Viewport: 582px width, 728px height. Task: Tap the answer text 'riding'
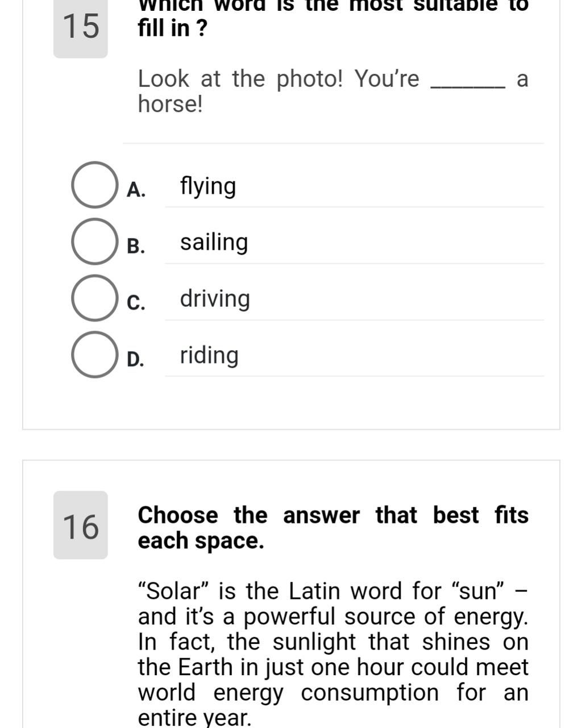tap(209, 356)
